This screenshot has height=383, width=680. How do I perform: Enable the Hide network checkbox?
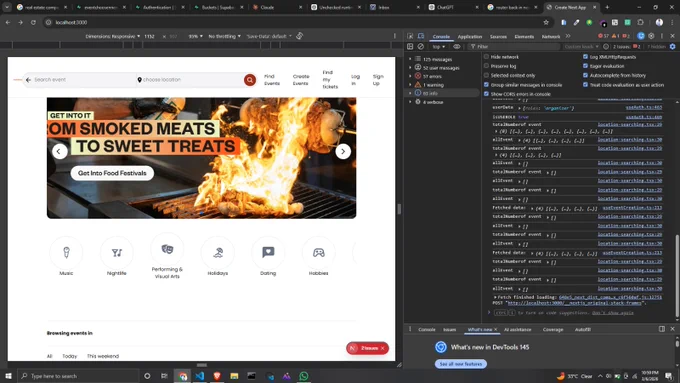[486, 57]
